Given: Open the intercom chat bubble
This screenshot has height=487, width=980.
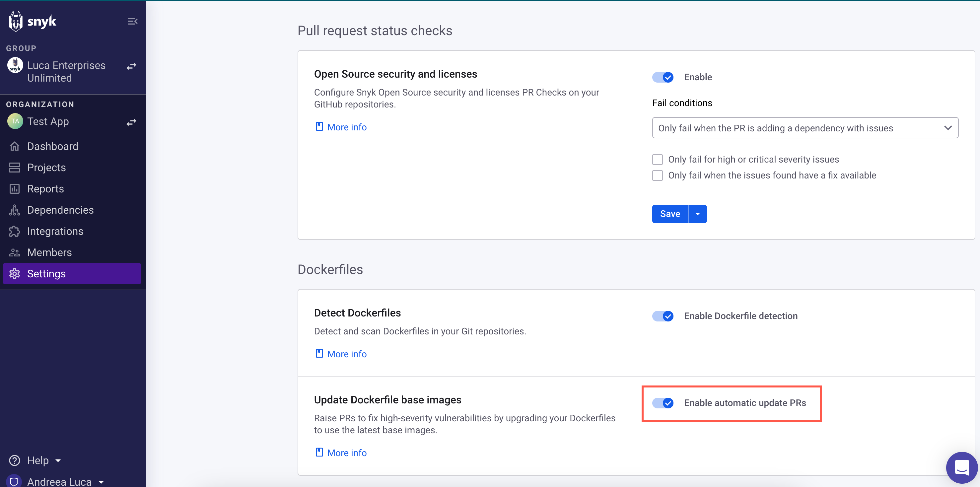Looking at the screenshot, I should [961, 468].
